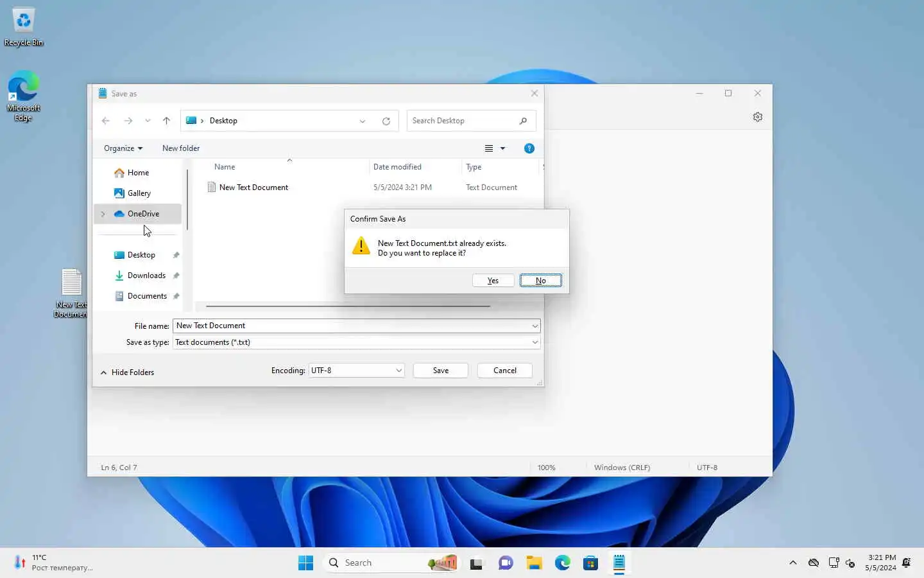Open the File name dropdown arrow
The height and width of the screenshot is (578, 924).
[535, 326]
